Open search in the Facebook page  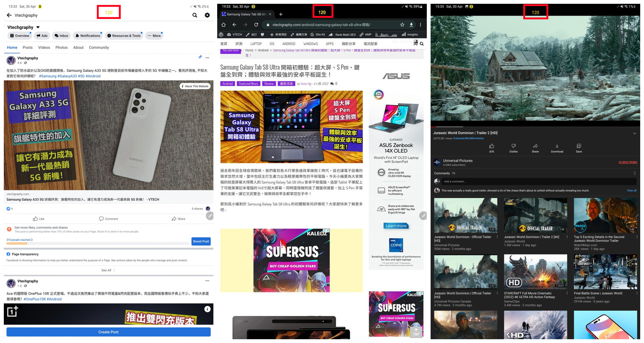coord(195,15)
